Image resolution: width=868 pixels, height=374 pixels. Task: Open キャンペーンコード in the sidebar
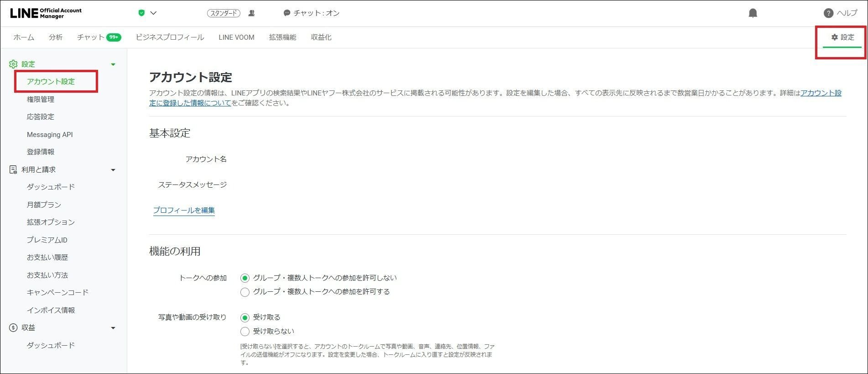57,293
